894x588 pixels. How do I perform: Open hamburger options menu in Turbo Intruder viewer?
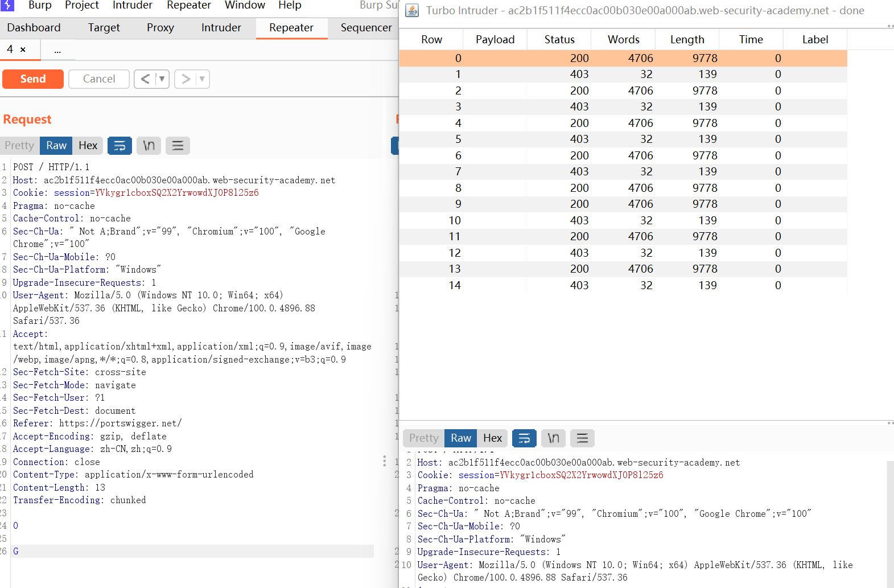tap(582, 438)
